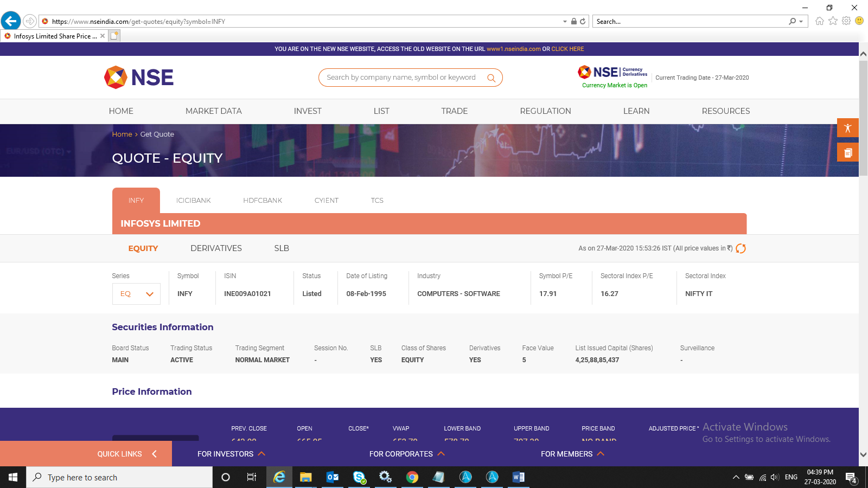
Task: Click the CLICK HERE link in banner
Action: (568, 49)
